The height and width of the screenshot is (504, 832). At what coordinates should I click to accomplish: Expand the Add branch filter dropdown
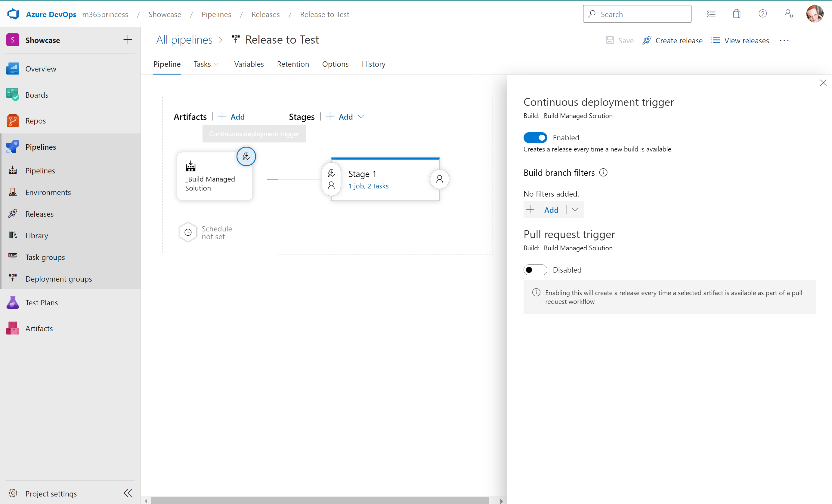[574, 209]
